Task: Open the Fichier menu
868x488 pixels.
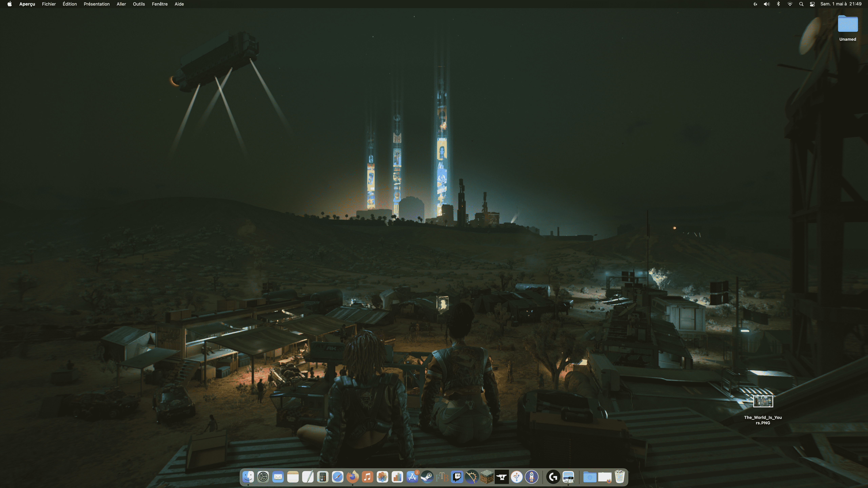Action: click(x=49, y=4)
